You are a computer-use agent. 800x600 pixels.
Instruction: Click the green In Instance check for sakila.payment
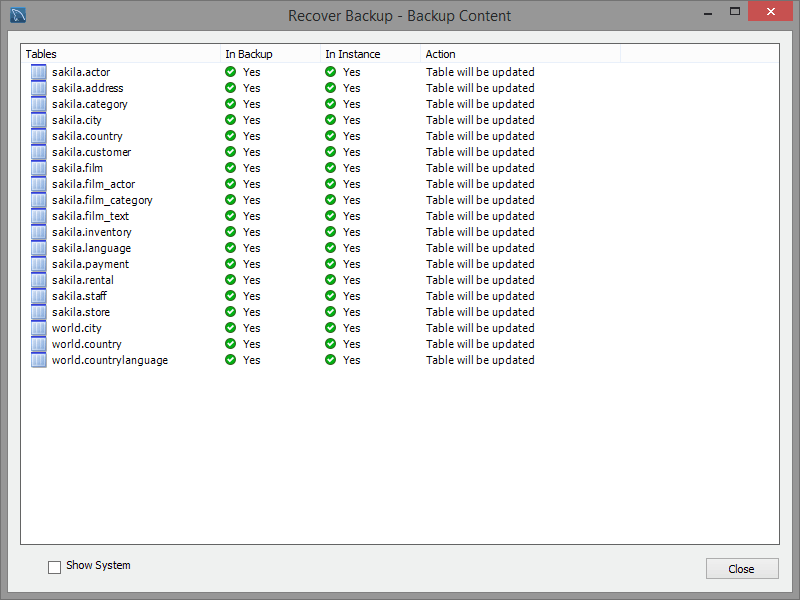[331, 264]
